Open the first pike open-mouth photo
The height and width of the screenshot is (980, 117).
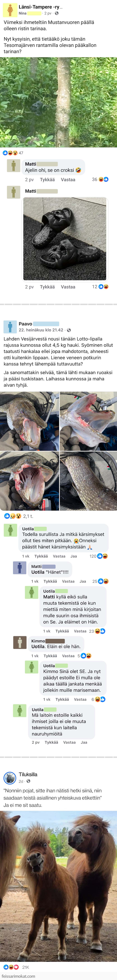click(29, 421)
